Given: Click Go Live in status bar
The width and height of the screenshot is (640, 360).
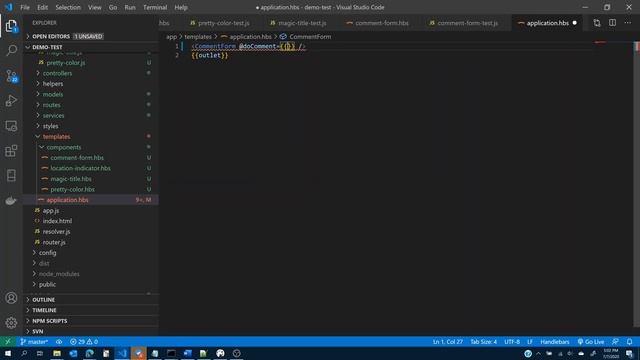Looking at the screenshot, I should pyautogui.click(x=591, y=342).
